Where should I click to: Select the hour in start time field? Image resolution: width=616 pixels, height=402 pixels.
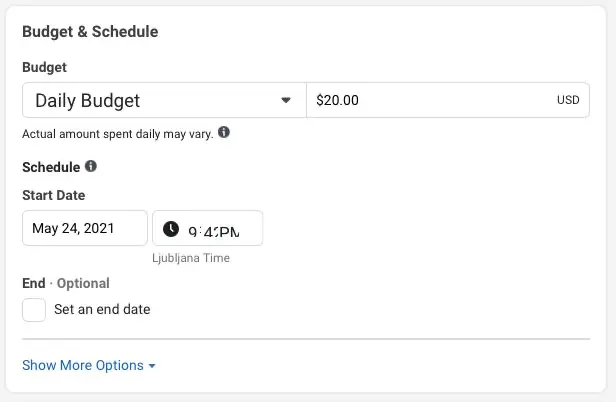coord(193,231)
